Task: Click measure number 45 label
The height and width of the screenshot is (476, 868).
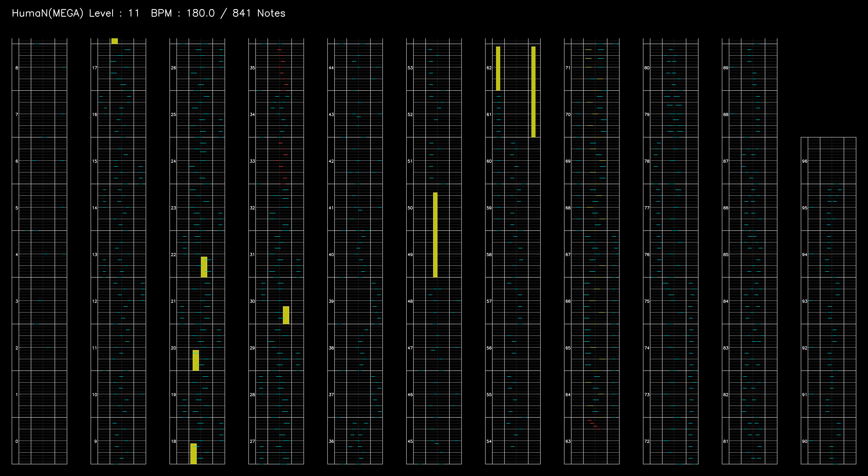Action: pos(410,441)
